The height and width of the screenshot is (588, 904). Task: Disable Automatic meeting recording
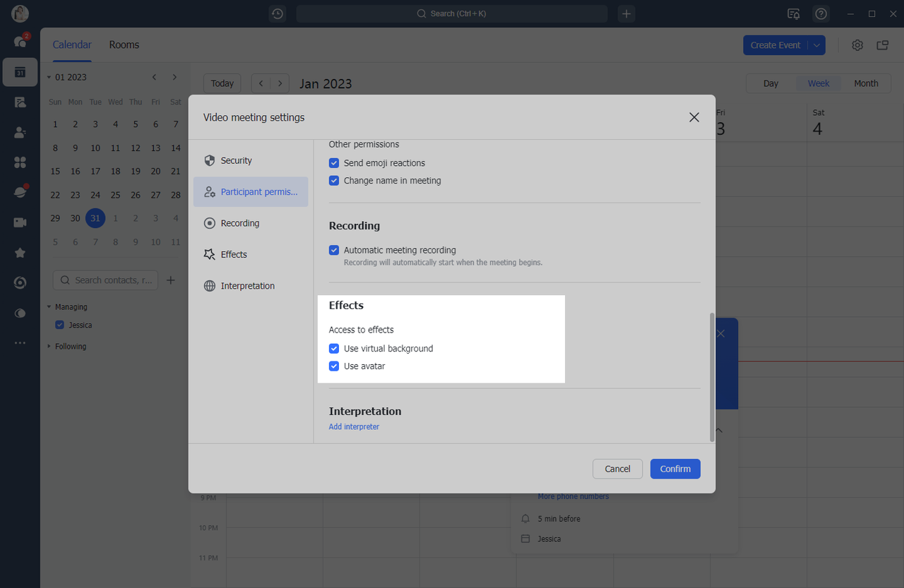[x=334, y=250]
